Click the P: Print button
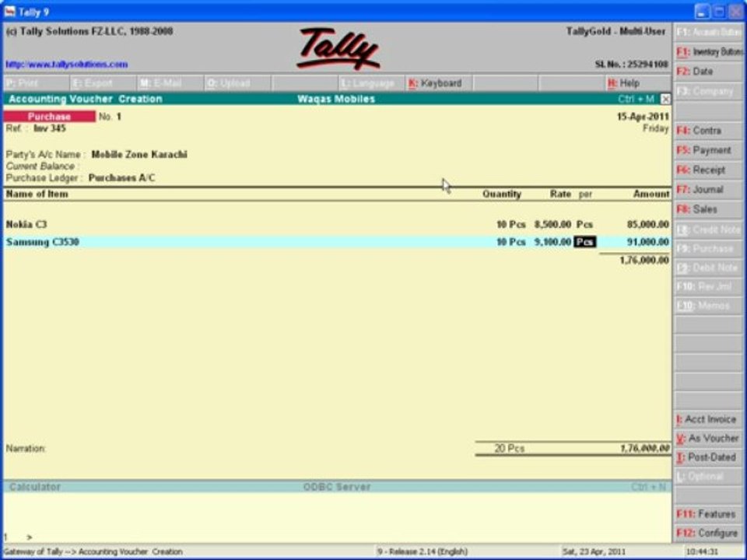The image size is (747, 560). pyautogui.click(x=37, y=83)
